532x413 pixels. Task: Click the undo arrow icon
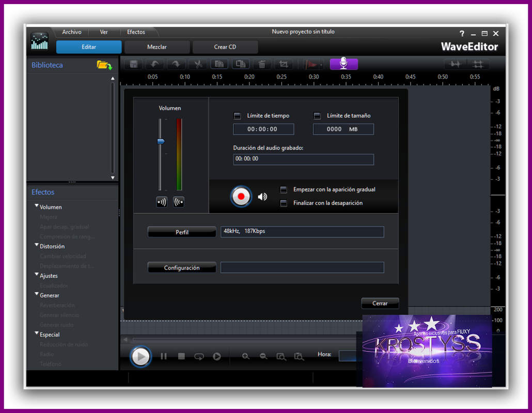tap(155, 64)
